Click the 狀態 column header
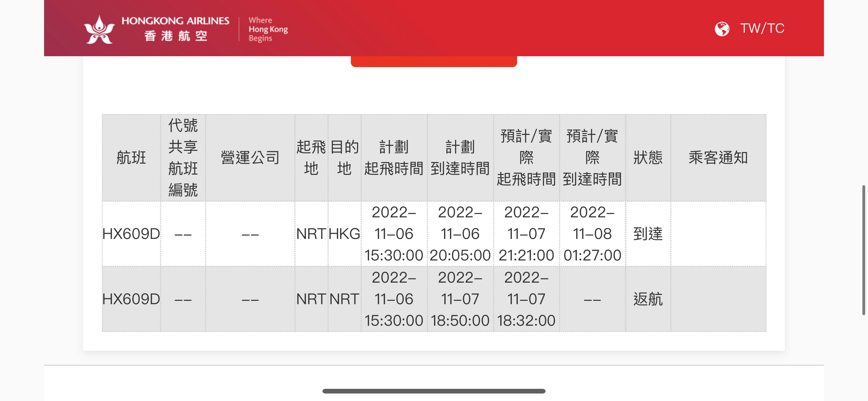868x401 pixels. tap(648, 158)
